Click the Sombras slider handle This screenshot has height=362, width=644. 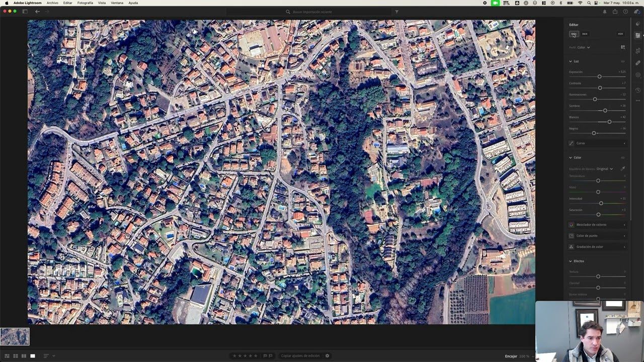pos(605,111)
